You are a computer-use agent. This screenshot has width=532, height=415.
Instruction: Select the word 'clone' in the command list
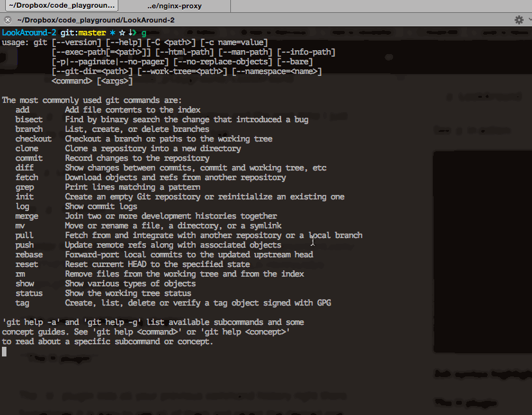pyautogui.click(x=26, y=148)
